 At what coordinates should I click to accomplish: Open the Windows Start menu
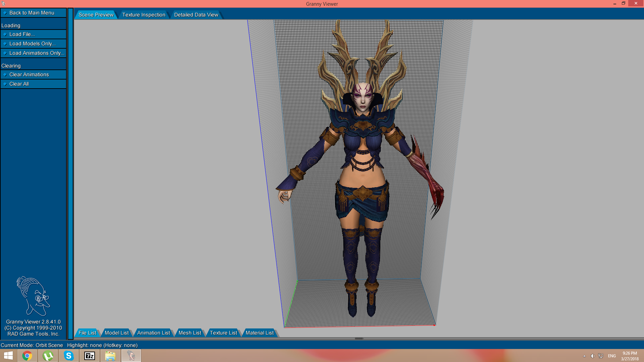[8, 356]
